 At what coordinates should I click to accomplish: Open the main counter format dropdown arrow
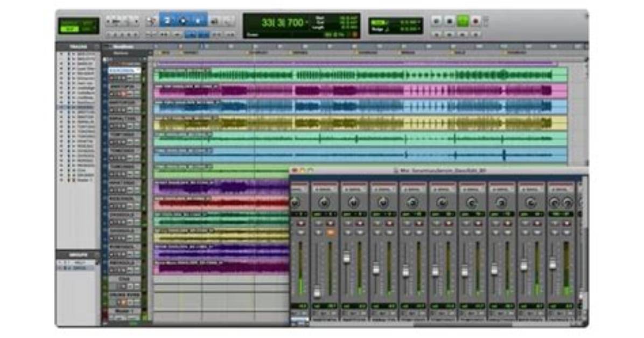click(x=307, y=22)
